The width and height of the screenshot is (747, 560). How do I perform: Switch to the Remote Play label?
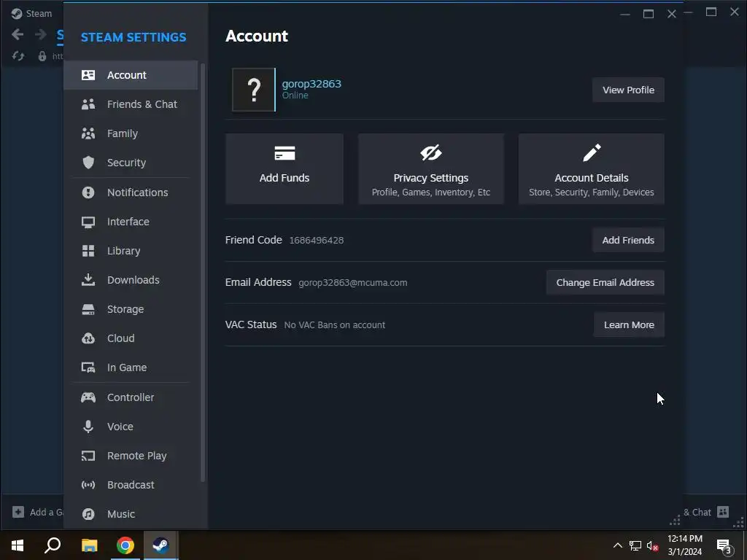[x=136, y=456]
